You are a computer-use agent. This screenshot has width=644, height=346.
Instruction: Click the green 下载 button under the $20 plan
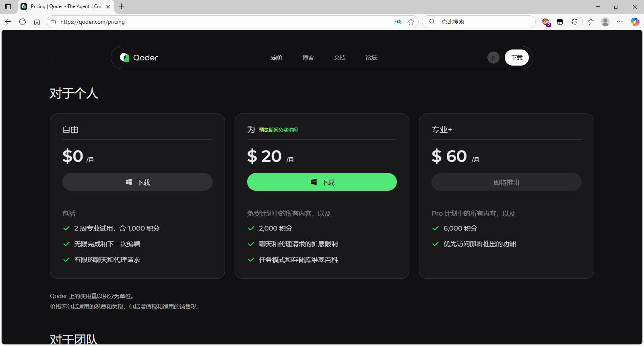pyautogui.click(x=322, y=182)
